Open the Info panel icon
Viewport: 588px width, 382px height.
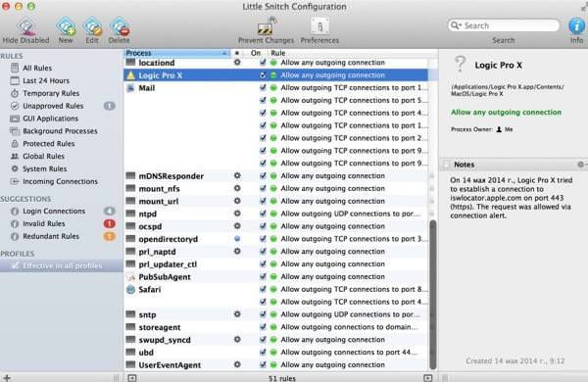tap(576, 25)
